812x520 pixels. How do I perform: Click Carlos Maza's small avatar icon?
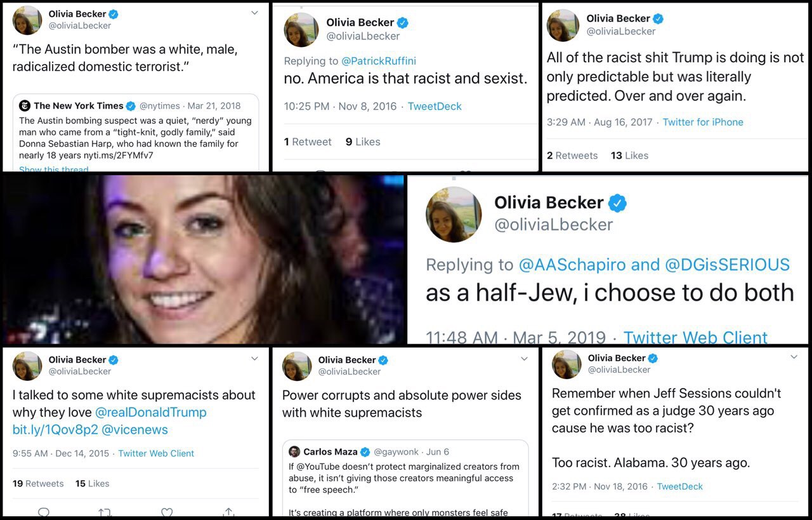click(294, 451)
